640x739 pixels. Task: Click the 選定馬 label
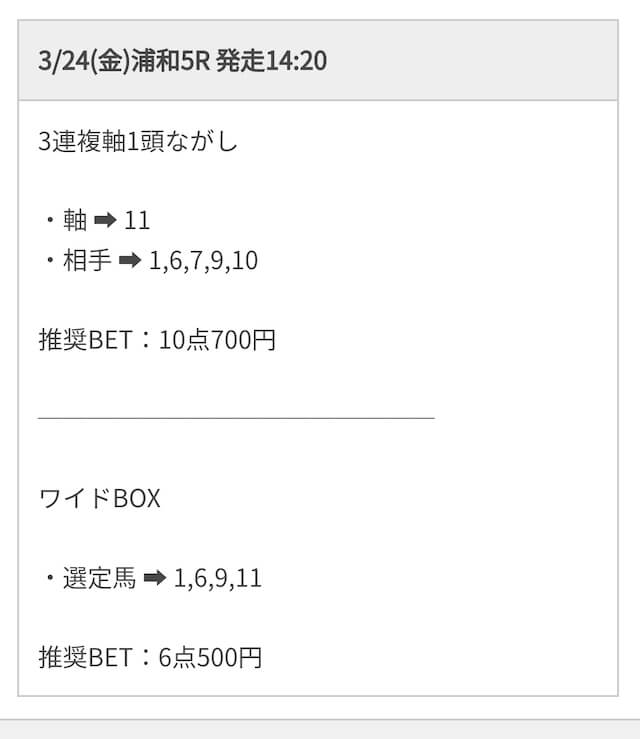click(x=99, y=577)
